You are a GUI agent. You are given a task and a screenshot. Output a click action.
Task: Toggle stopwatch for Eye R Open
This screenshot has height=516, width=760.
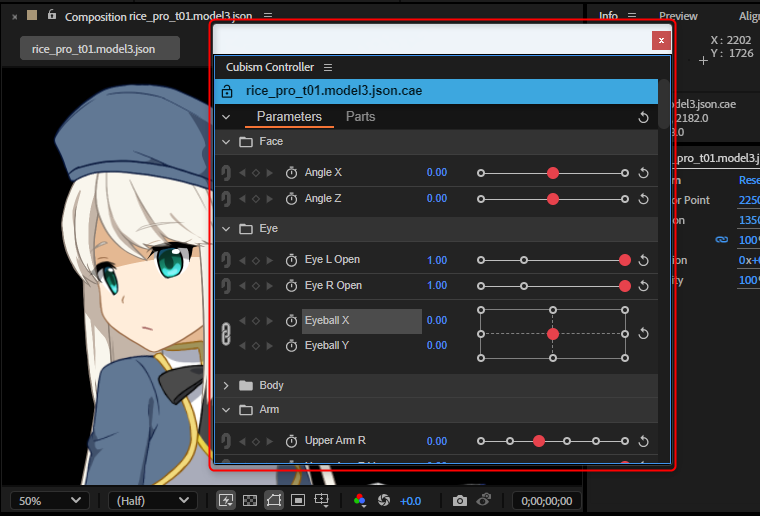click(291, 286)
